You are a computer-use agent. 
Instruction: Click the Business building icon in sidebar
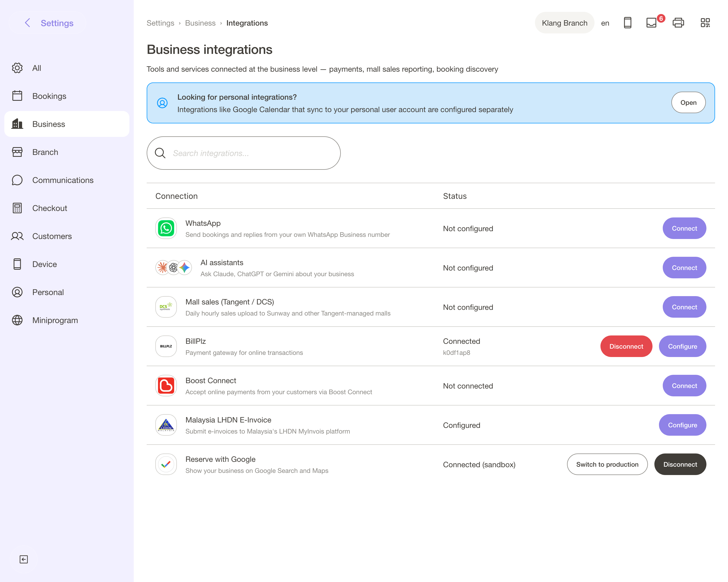(17, 124)
